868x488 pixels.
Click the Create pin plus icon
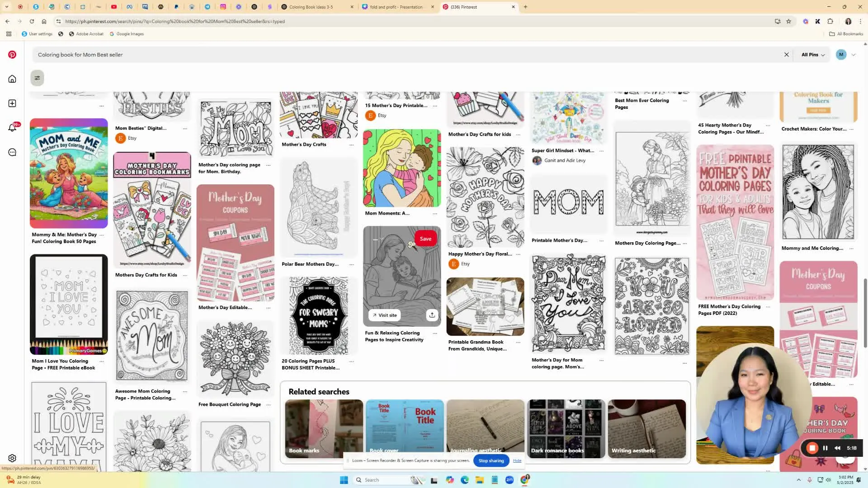(12, 103)
